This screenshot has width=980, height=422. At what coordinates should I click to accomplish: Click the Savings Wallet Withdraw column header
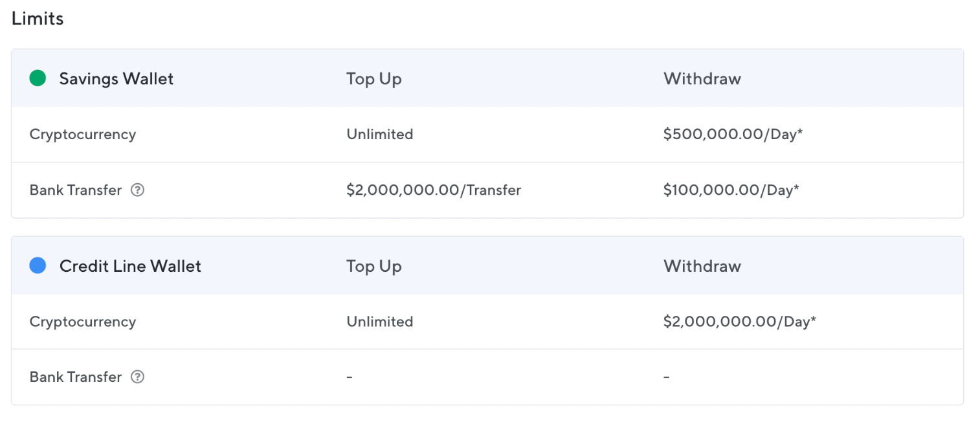(702, 79)
